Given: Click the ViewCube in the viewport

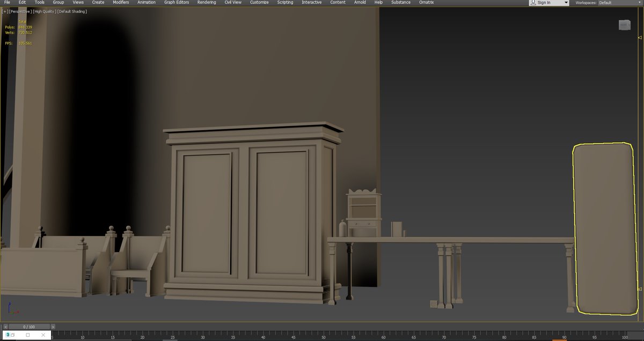Looking at the screenshot, I should [624, 25].
